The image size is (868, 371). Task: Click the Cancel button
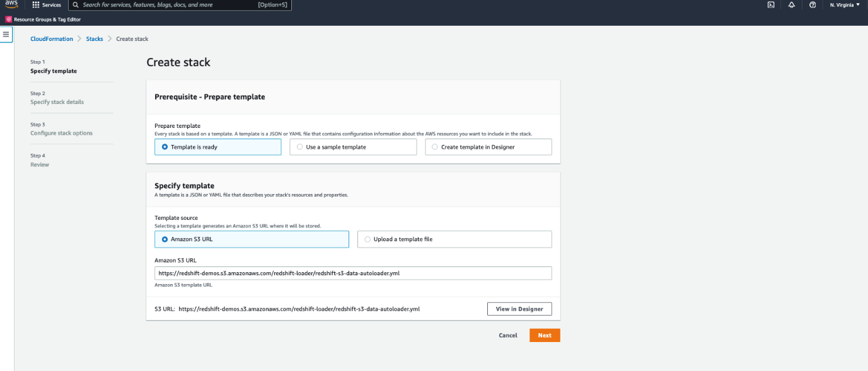(508, 335)
